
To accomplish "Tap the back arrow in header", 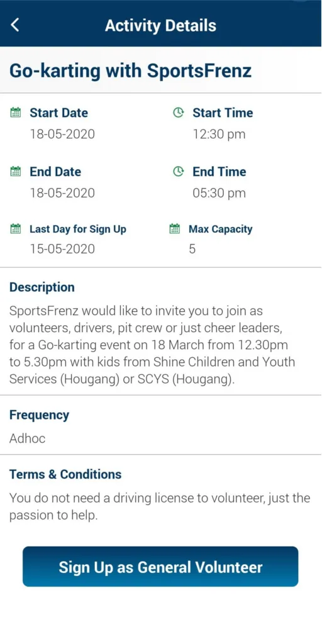I will click(x=15, y=25).
